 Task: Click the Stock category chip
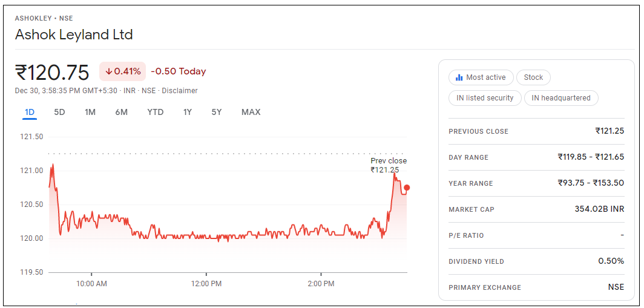pyautogui.click(x=533, y=77)
